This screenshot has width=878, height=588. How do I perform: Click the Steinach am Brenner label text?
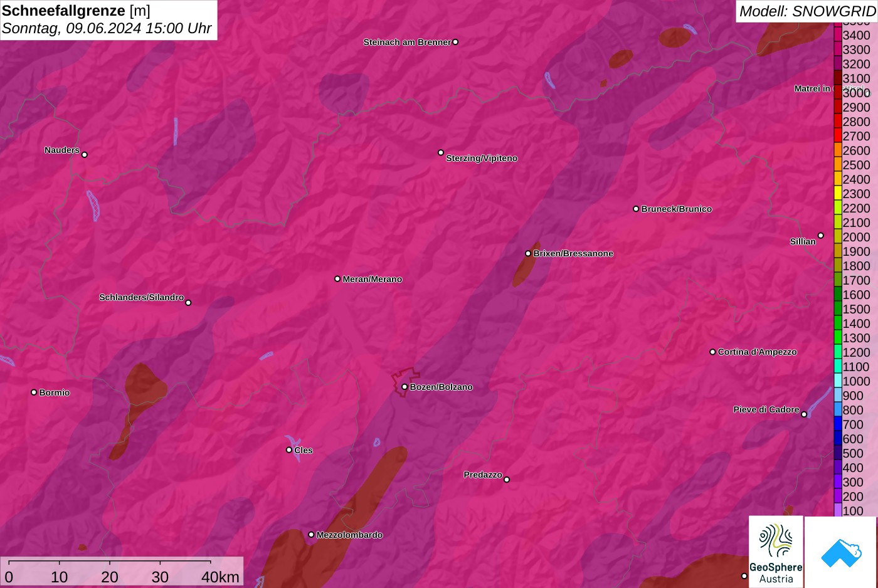(x=407, y=42)
